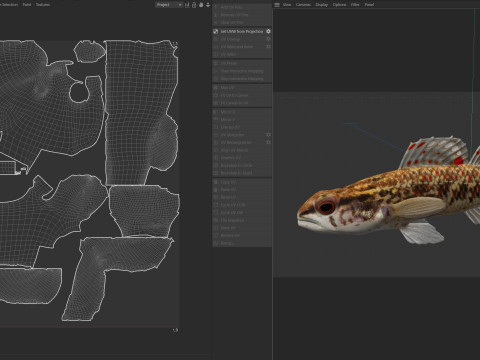This screenshot has height=360, width=480.
Task: Open UV Rectangularize gear options
Action: (268, 142)
